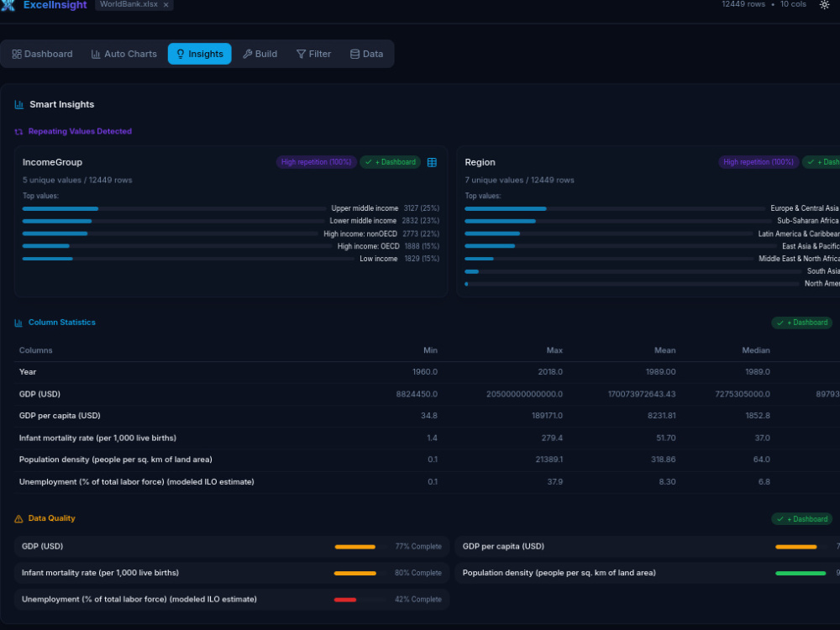
Task: Click the Repeating Values Detected icon
Action: coord(18,132)
